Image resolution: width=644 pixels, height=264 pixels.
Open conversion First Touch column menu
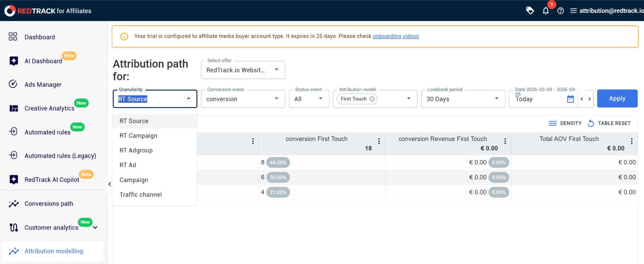point(379,141)
